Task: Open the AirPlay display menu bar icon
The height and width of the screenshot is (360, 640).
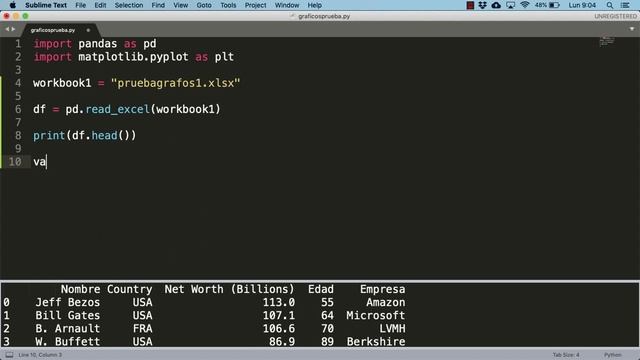Action: click(x=510, y=5)
